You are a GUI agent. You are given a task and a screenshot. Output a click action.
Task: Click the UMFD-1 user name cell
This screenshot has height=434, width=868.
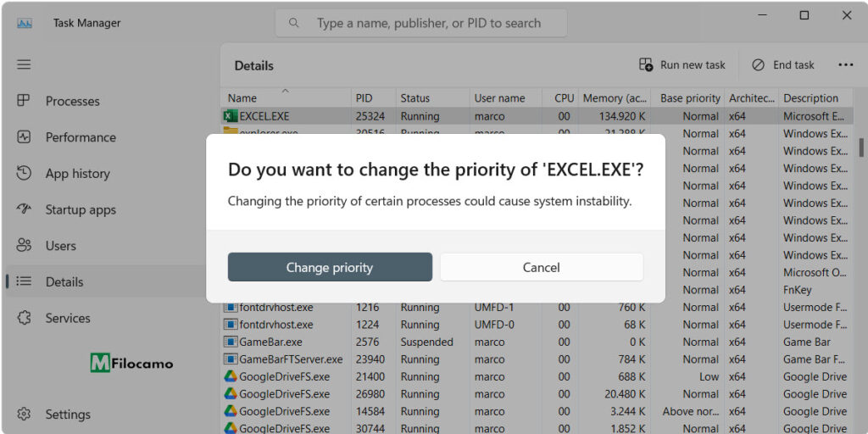tap(494, 307)
